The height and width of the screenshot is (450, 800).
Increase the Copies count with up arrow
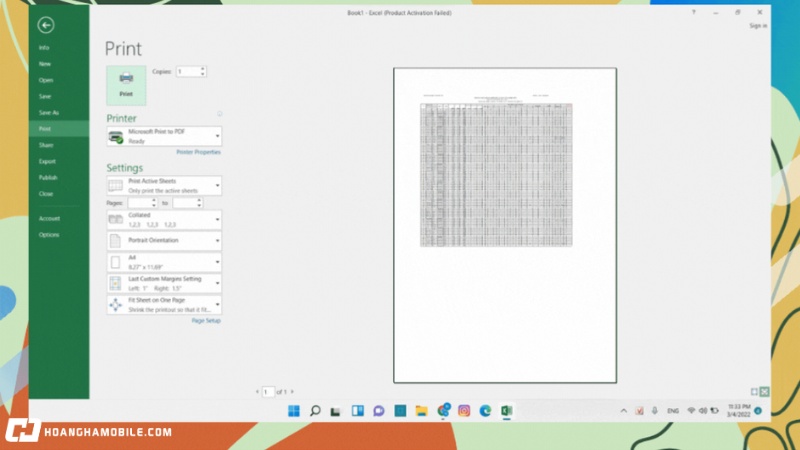click(203, 69)
